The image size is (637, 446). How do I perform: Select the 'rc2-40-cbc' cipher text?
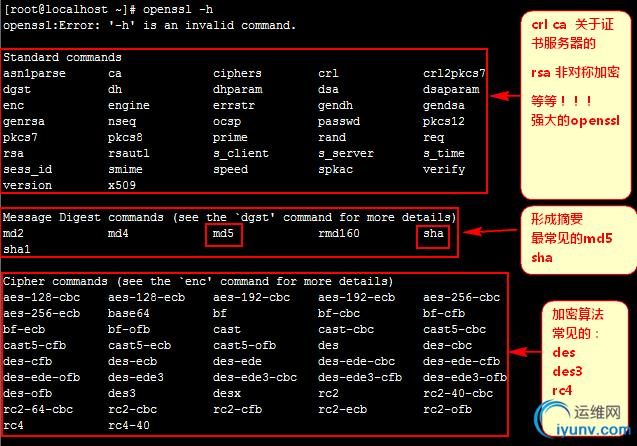coord(458,393)
